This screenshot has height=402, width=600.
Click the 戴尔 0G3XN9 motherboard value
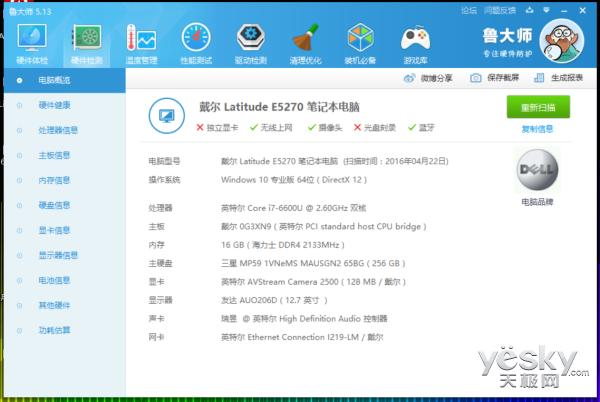click(324, 227)
